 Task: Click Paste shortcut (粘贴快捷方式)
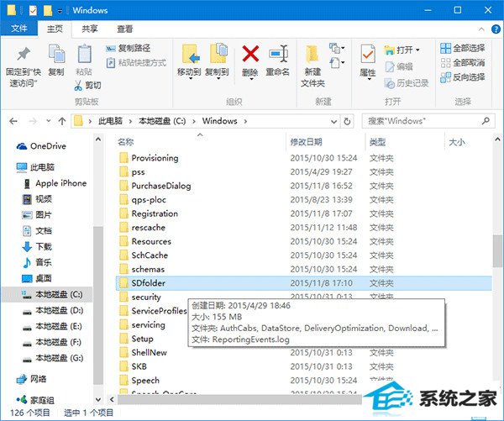coord(136,62)
